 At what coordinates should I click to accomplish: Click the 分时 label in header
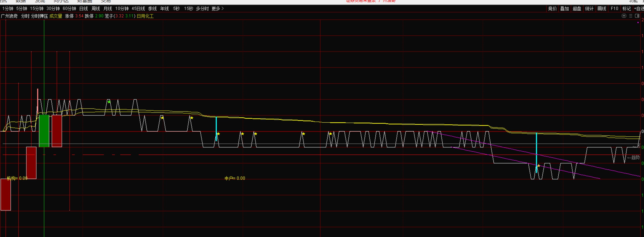pos(25,16)
